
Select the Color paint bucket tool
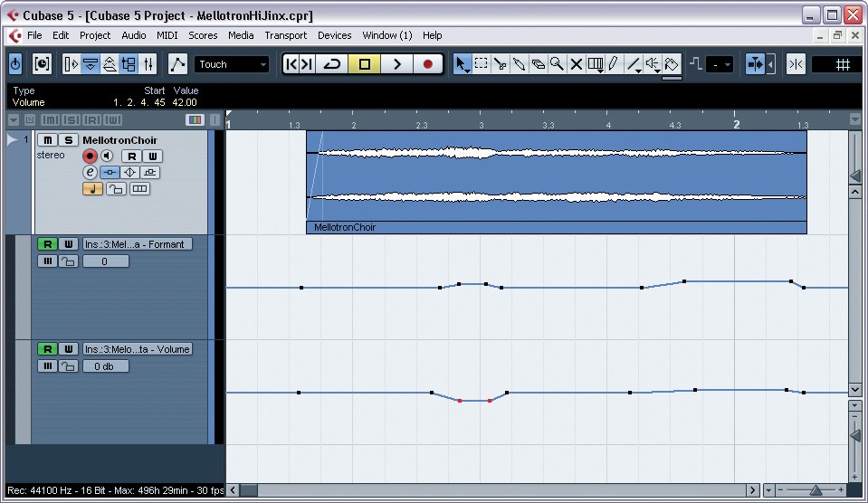(x=672, y=64)
